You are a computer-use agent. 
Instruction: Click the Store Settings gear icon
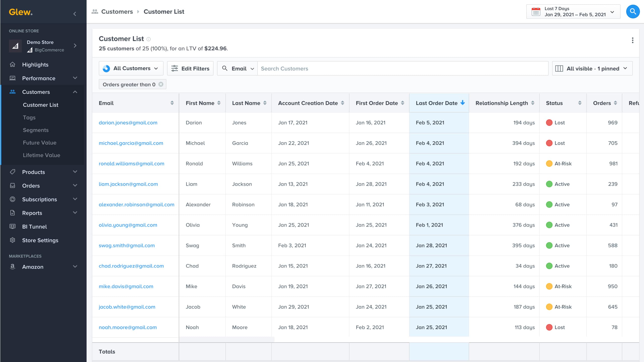click(13, 240)
